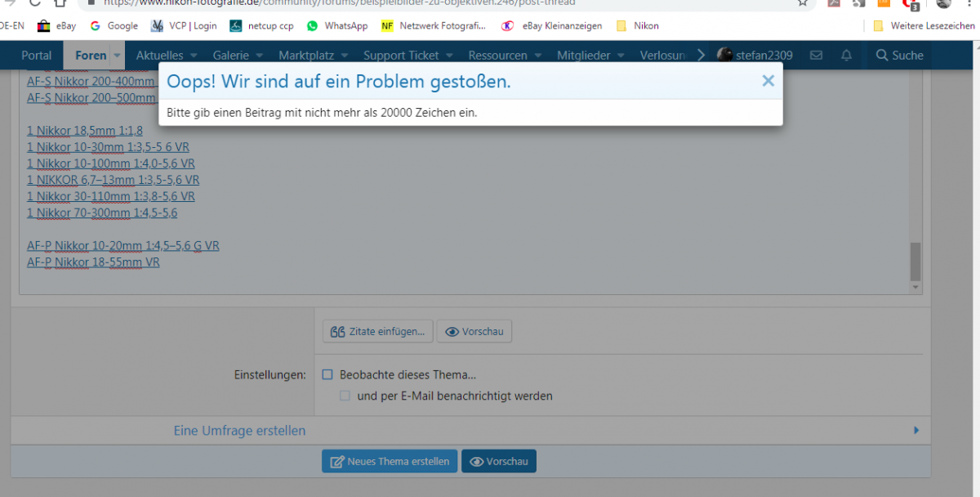Click the dark Vorschau button at the bottom
Viewport: 980px width, 497px height.
(499, 461)
